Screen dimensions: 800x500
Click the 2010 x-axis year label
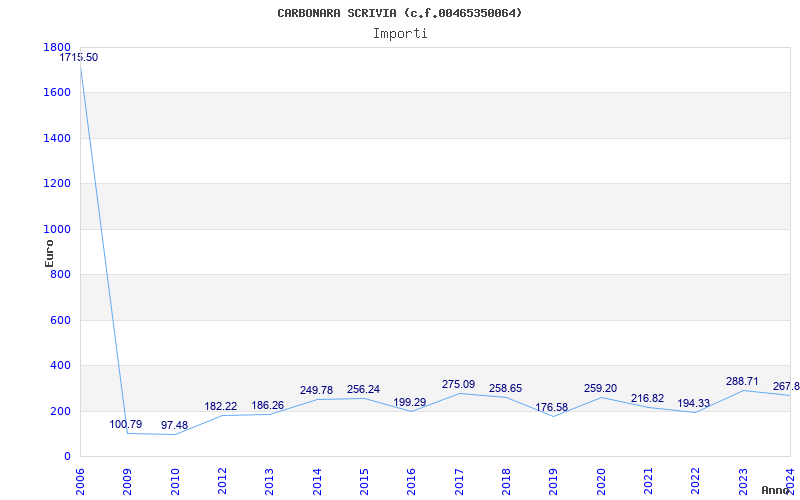pos(175,481)
